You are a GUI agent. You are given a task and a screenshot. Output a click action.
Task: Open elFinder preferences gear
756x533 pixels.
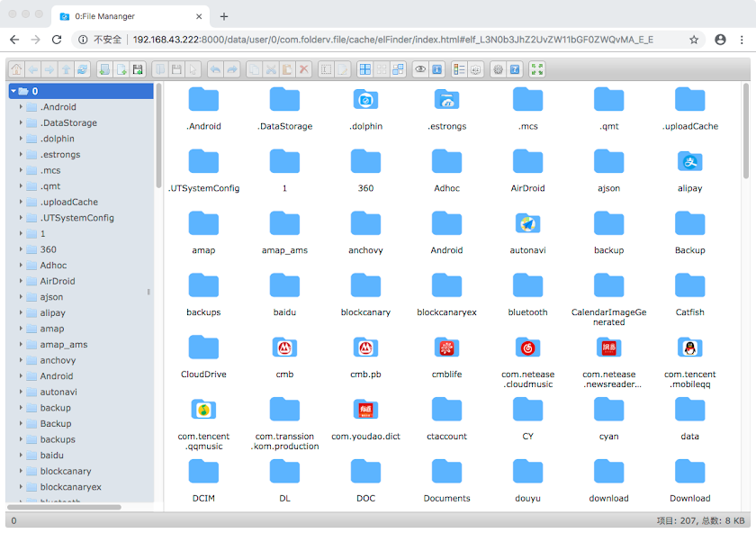point(498,69)
